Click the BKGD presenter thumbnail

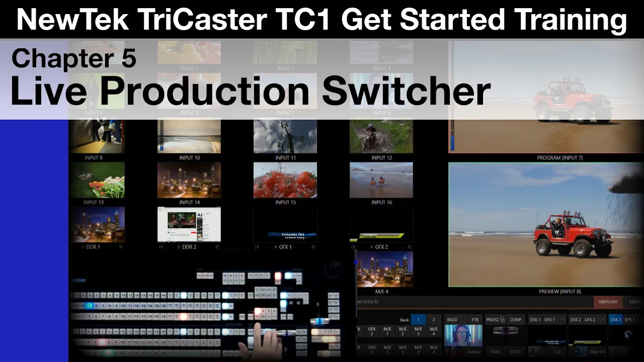[463, 335]
